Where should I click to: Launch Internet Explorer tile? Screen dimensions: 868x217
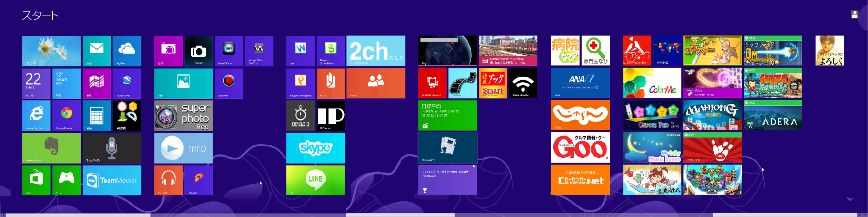(36, 116)
